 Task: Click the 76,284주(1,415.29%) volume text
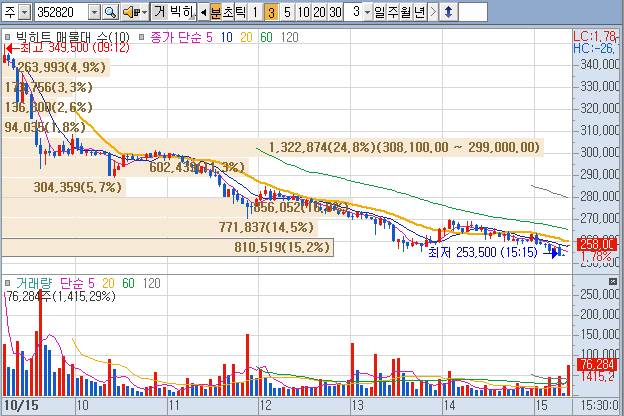[61, 296]
